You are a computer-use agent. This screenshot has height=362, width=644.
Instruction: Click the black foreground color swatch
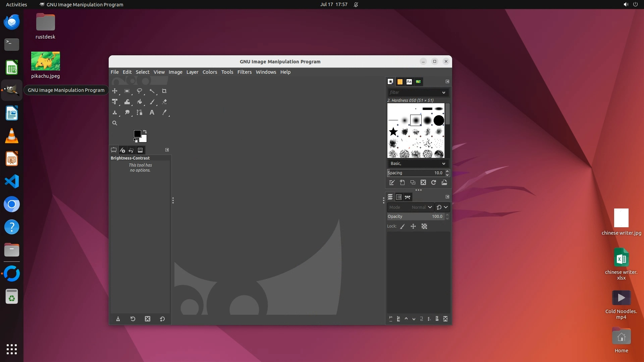137,134
